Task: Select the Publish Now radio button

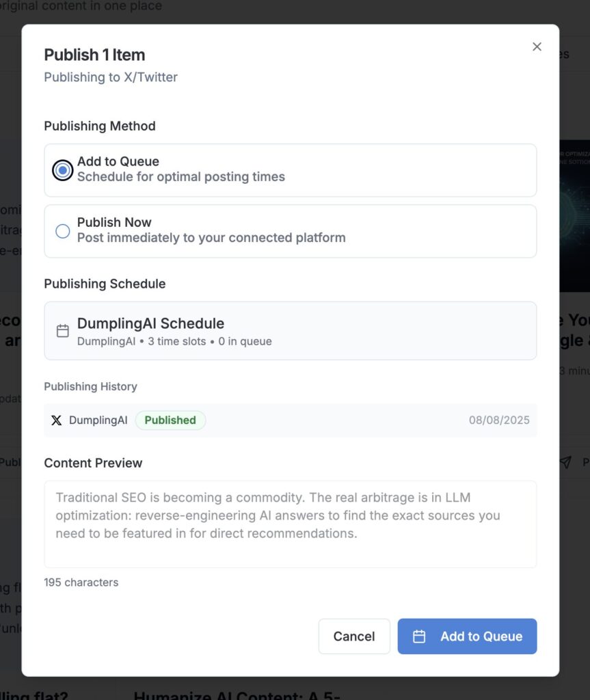Action: pyautogui.click(x=62, y=231)
